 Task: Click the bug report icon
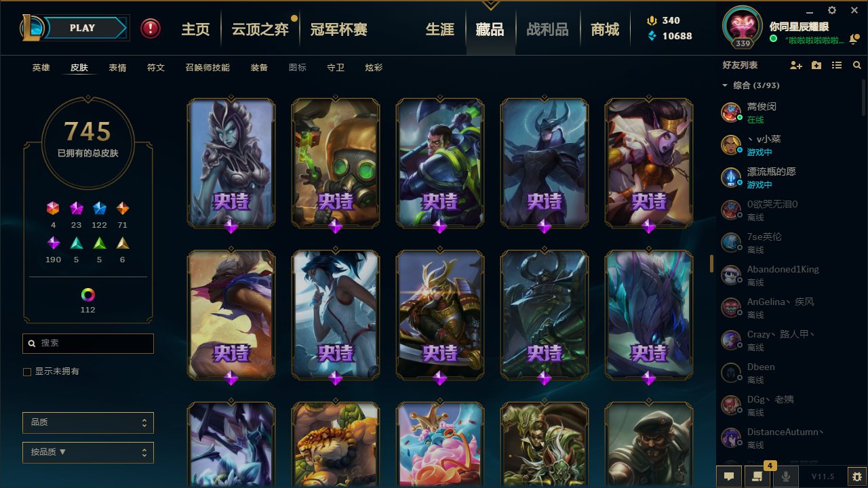tap(857, 476)
